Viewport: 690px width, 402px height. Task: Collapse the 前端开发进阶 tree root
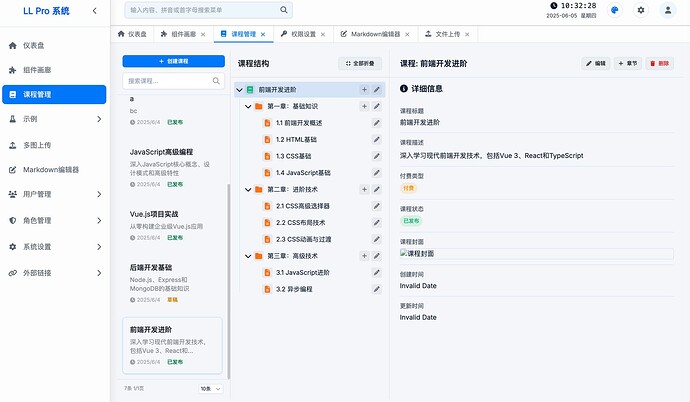(x=239, y=90)
